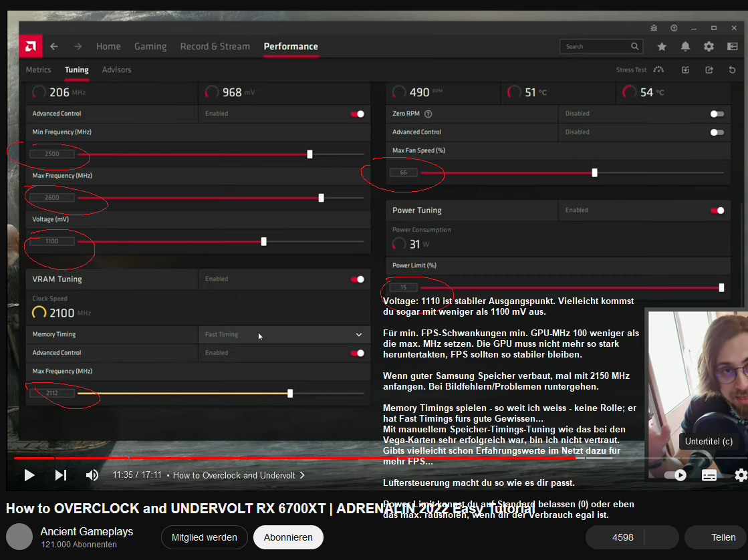Play the YouTube video
Image resolution: width=748 pixels, height=560 pixels.
(x=29, y=475)
